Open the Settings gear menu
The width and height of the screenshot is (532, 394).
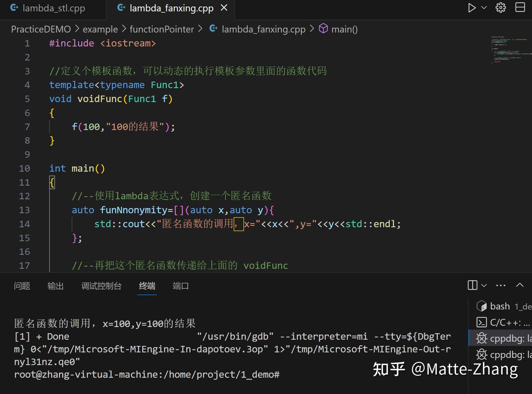[500, 7]
